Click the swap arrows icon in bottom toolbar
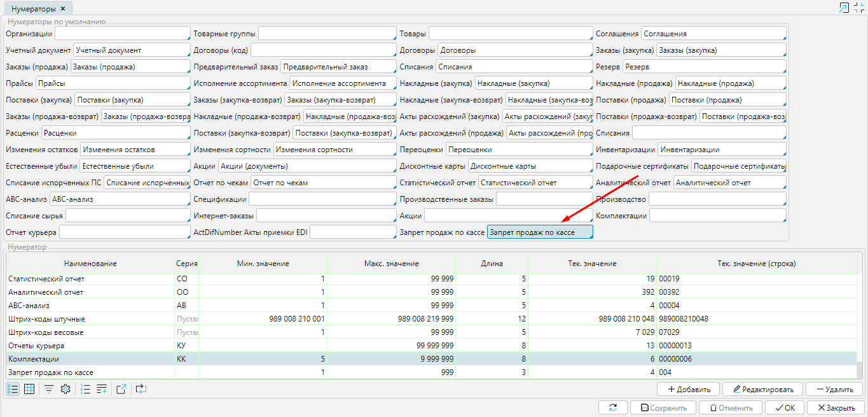 click(141, 389)
